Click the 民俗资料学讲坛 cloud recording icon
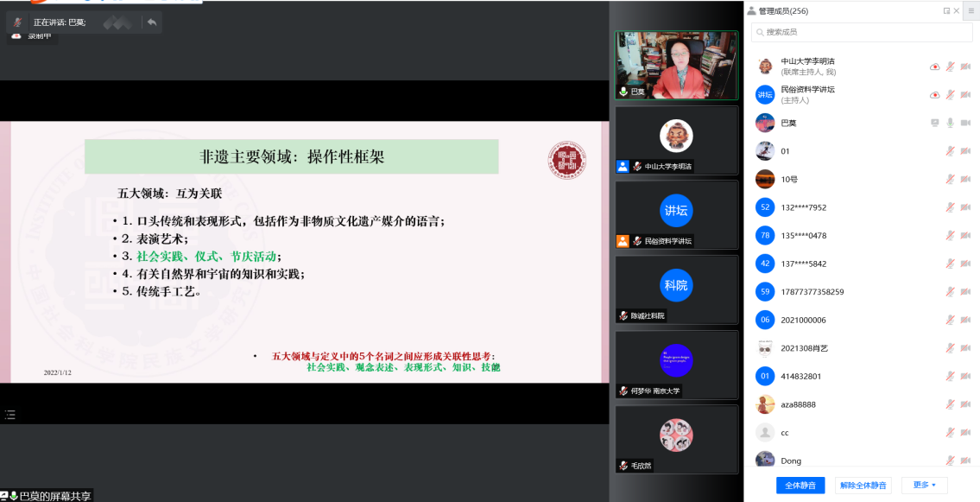The height and width of the screenshot is (502, 980). coord(934,94)
